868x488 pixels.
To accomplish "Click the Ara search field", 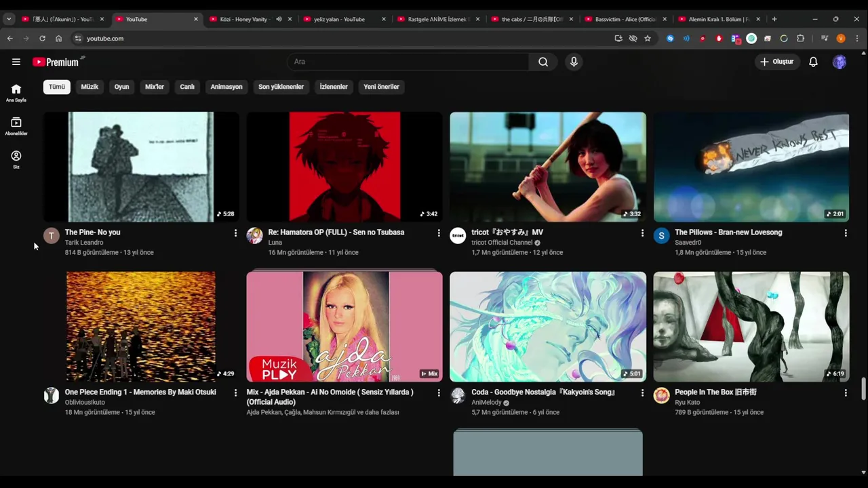I will tap(408, 62).
